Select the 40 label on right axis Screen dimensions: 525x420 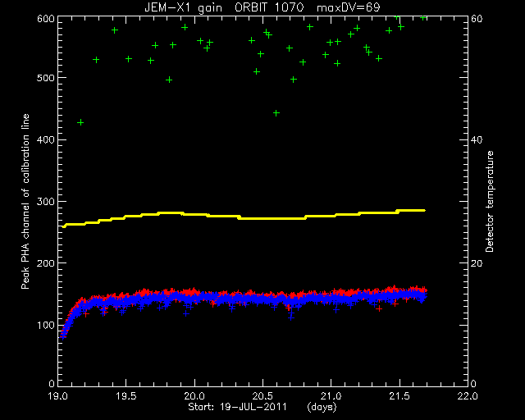(477, 140)
